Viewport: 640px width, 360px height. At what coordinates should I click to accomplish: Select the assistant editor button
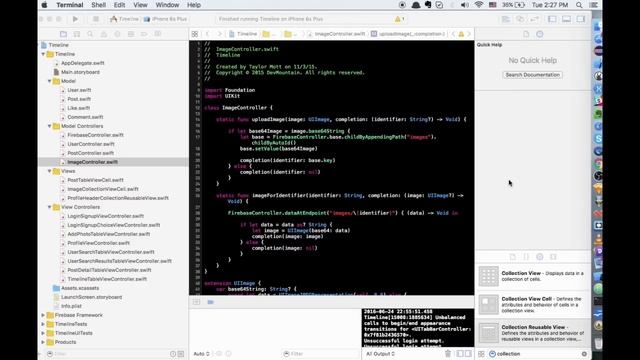pos(520,19)
